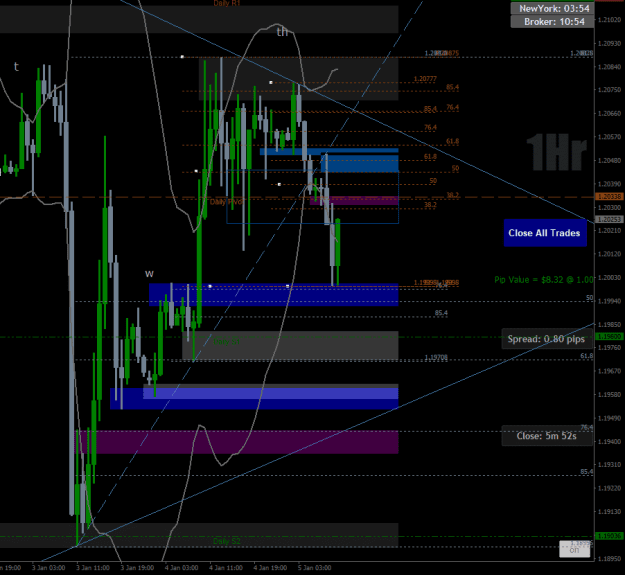The height and width of the screenshot is (575, 625).
Task: Select the Daily S2 level label
Action: point(226,541)
